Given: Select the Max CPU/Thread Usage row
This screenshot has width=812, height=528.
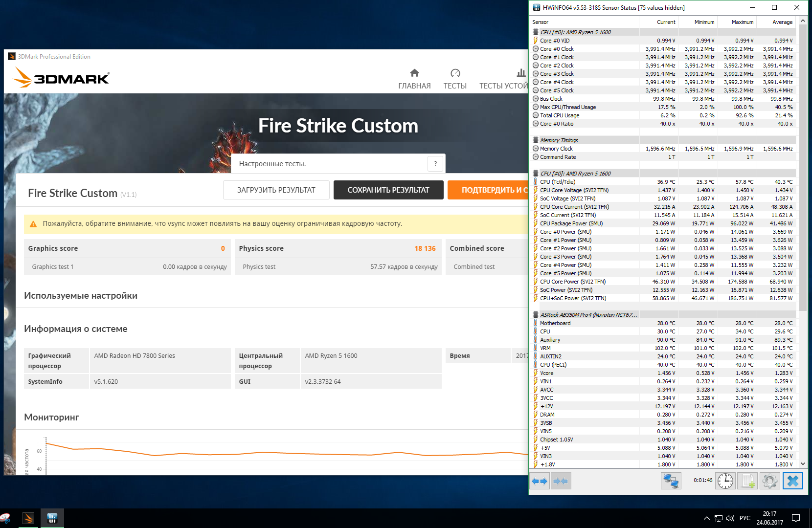Looking at the screenshot, I should click(x=664, y=107).
